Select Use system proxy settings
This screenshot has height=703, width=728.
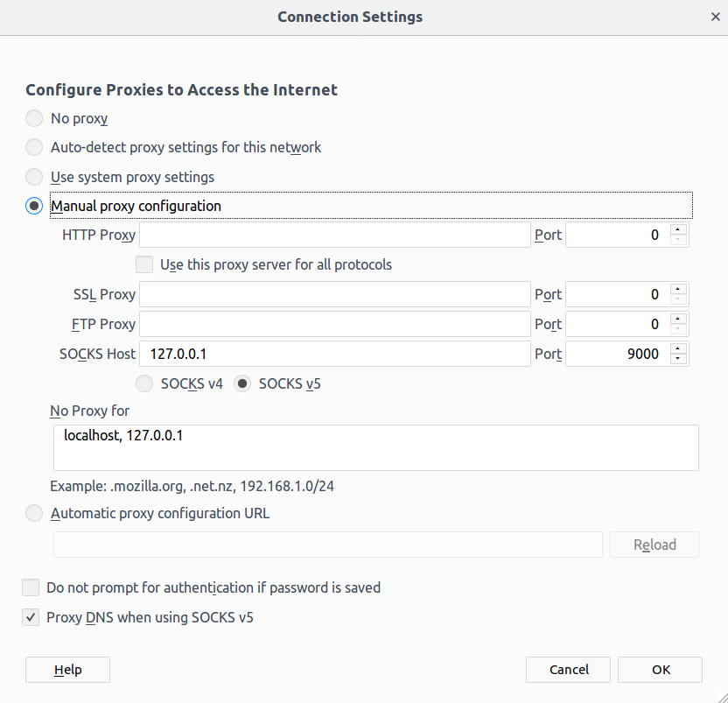(x=34, y=177)
